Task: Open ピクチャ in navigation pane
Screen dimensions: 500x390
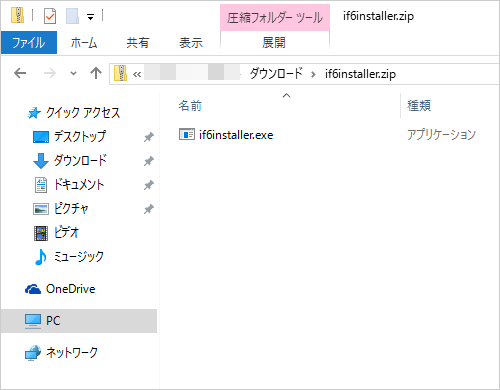Action: point(71,209)
